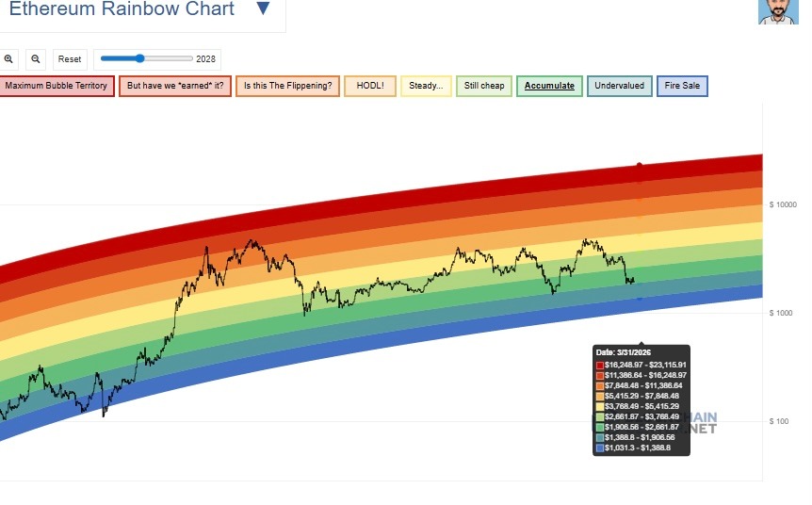Click the Still cheap legend button
Image resolution: width=812 pixels, height=505 pixels.
coord(484,86)
